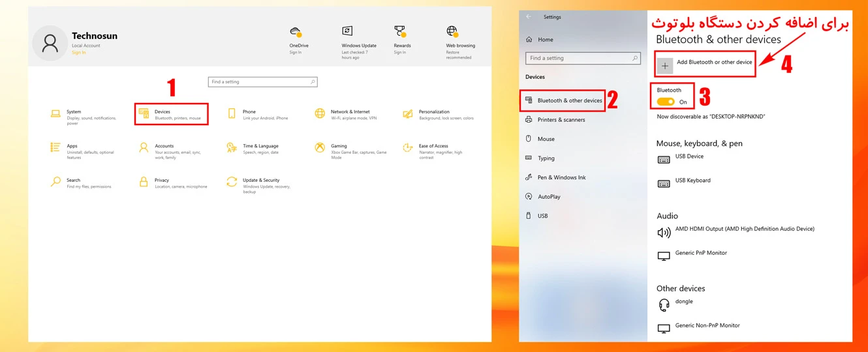Click the Technosun account name

coord(95,36)
